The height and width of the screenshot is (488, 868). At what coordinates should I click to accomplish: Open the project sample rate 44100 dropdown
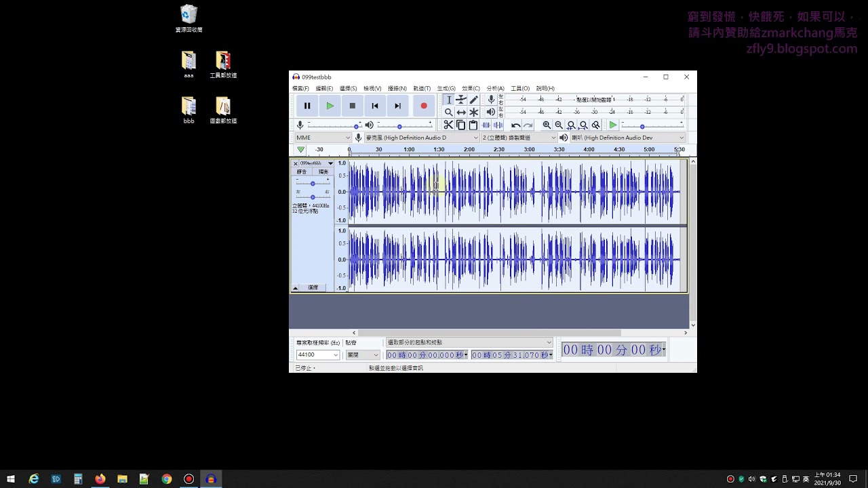point(317,354)
